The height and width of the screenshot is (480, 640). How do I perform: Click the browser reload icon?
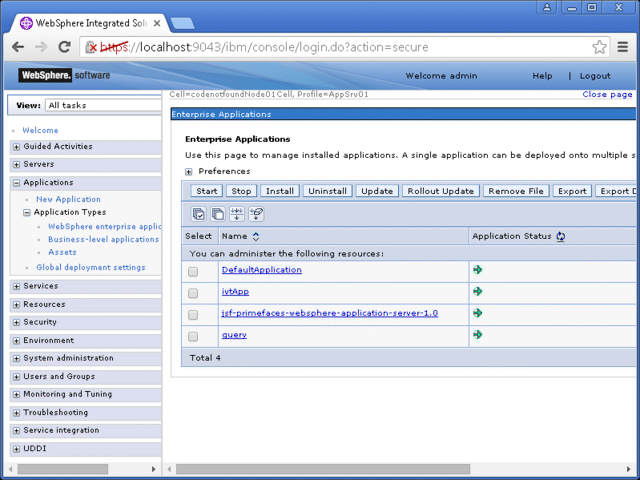point(65,47)
